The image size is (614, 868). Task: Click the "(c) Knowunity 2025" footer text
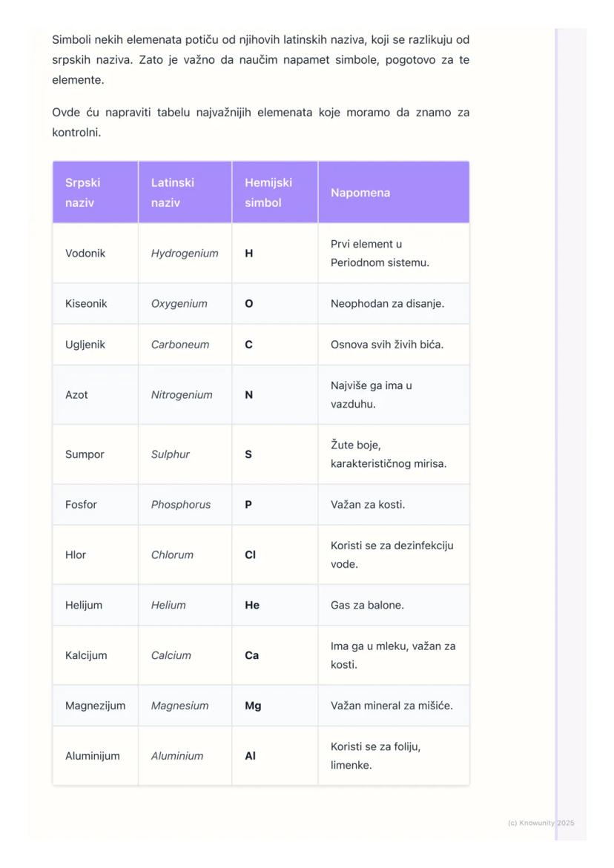(541, 823)
